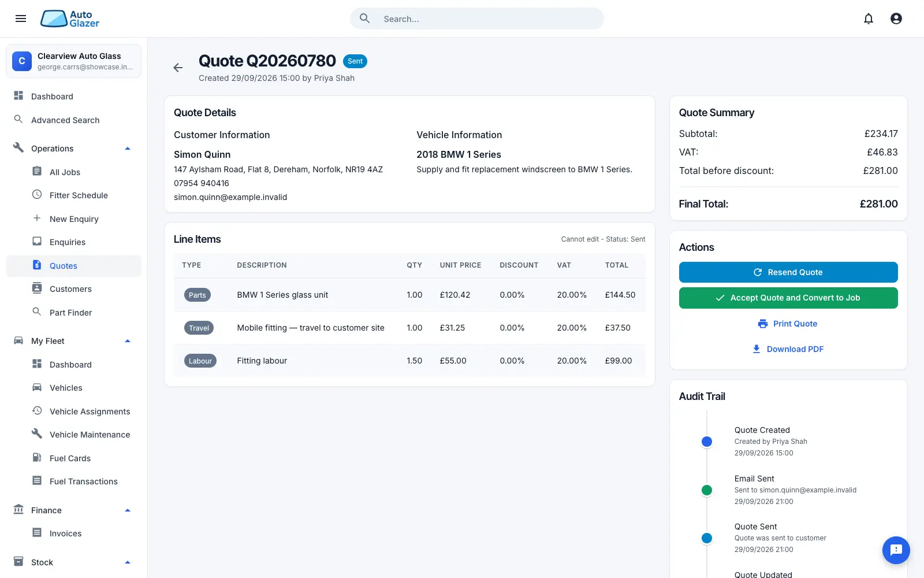Click the Operations wrench icon
The width and height of the screenshot is (924, 578).
point(18,147)
